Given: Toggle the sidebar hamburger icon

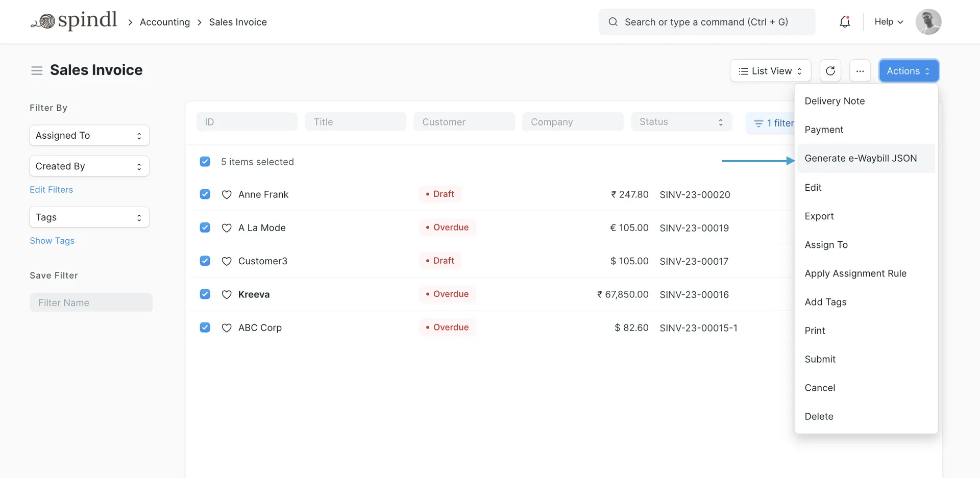Looking at the screenshot, I should pyautogui.click(x=37, y=70).
